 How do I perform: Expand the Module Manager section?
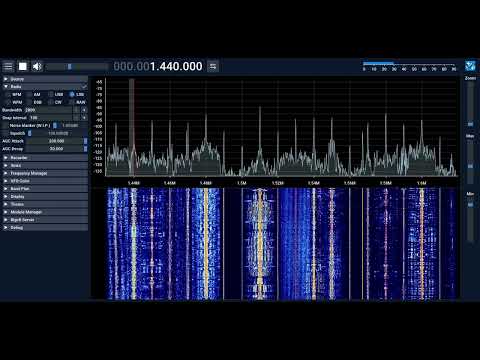[x=45, y=212]
